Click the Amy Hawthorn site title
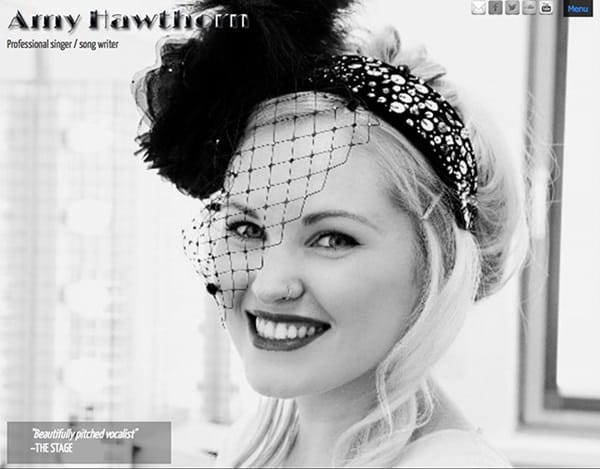This screenshot has height=469, width=600. click(129, 20)
